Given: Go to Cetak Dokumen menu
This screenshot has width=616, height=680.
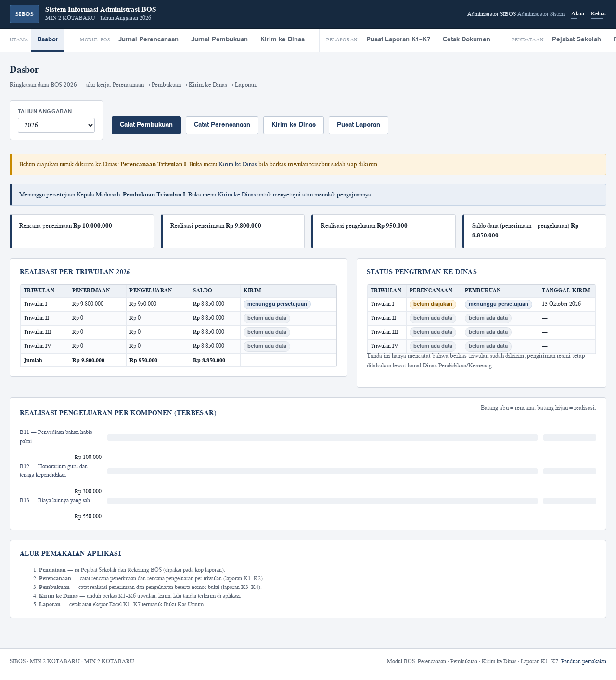Looking at the screenshot, I should pyautogui.click(x=466, y=39).
